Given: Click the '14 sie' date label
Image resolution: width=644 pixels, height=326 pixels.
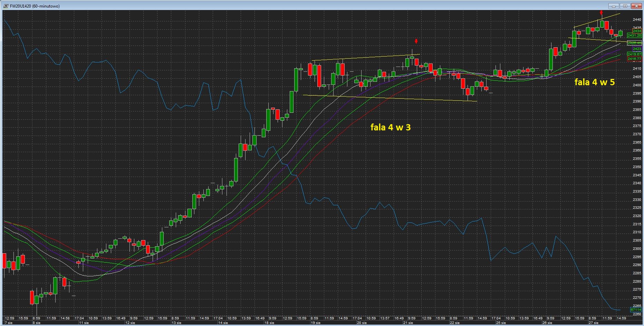Looking at the screenshot, I should tap(223, 323).
